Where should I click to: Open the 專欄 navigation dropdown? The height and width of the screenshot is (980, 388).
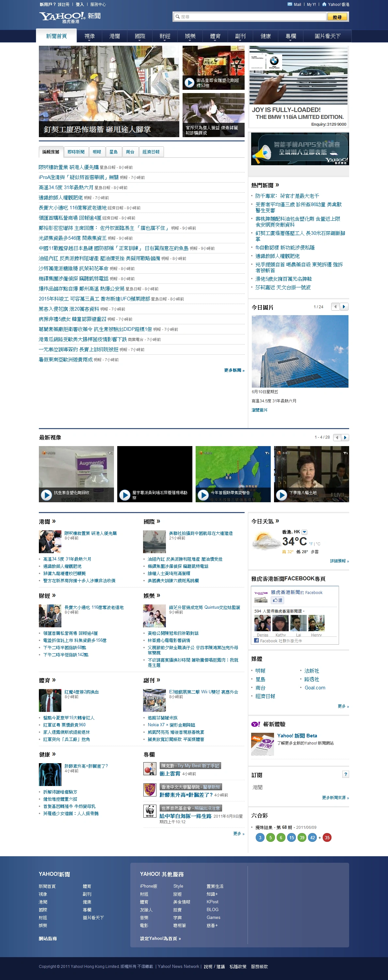(291, 36)
